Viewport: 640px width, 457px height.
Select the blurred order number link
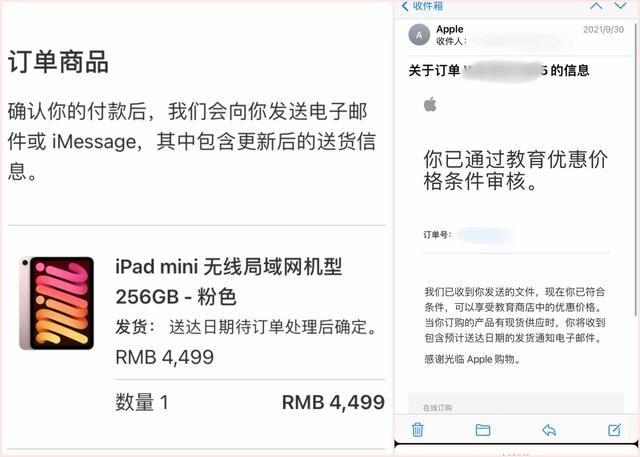coord(485,235)
